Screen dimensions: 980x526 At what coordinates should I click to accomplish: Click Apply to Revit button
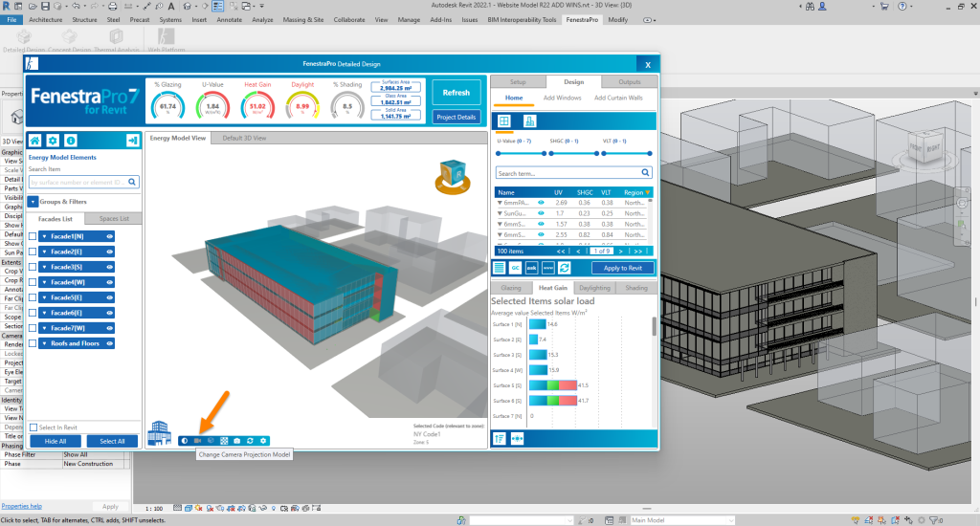pos(622,268)
